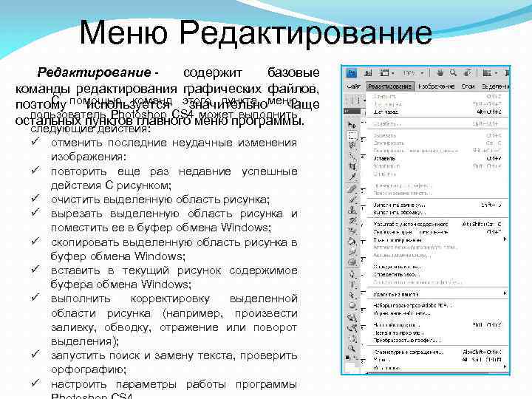Screen dimensions: 532x399
Task: Choose Определить узор menu entry
Action: pyautogui.click(x=437, y=274)
